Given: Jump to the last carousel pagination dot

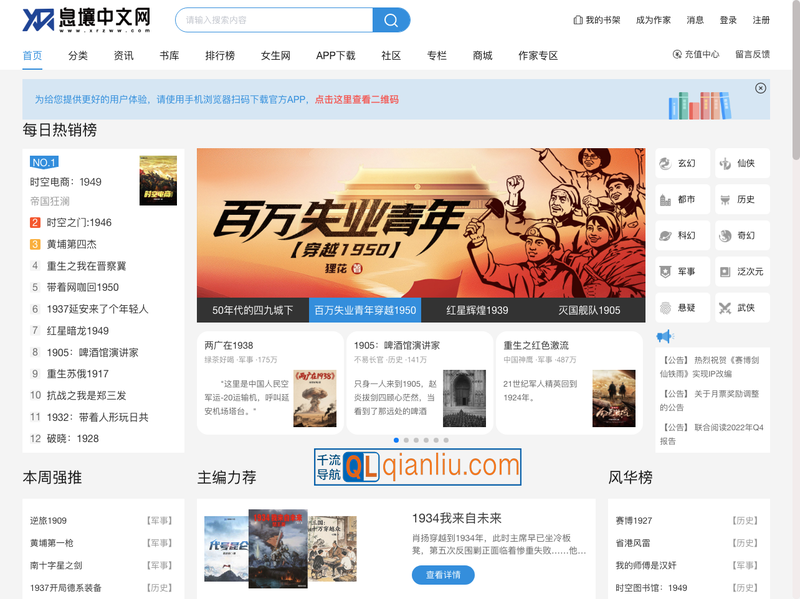Looking at the screenshot, I should [446, 440].
